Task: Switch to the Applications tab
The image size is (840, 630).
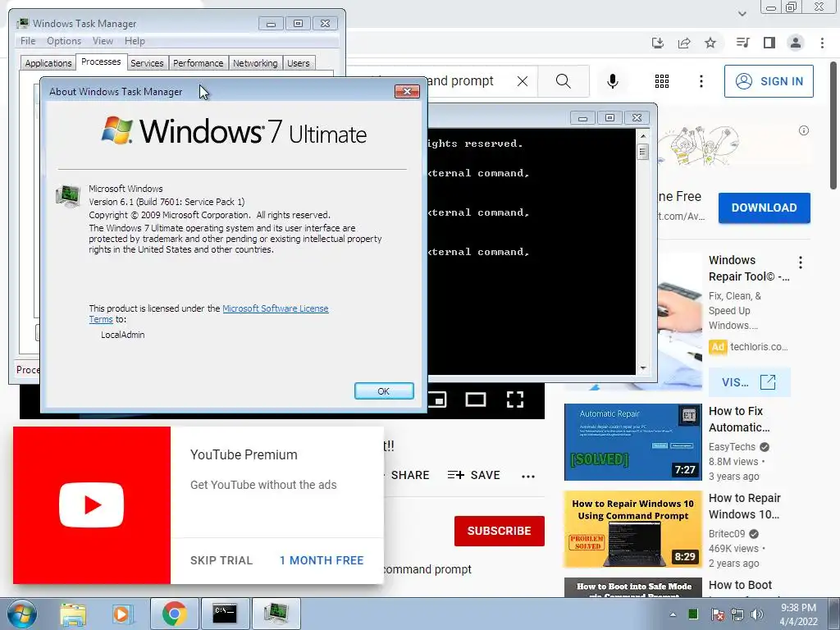Action: pyautogui.click(x=48, y=63)
